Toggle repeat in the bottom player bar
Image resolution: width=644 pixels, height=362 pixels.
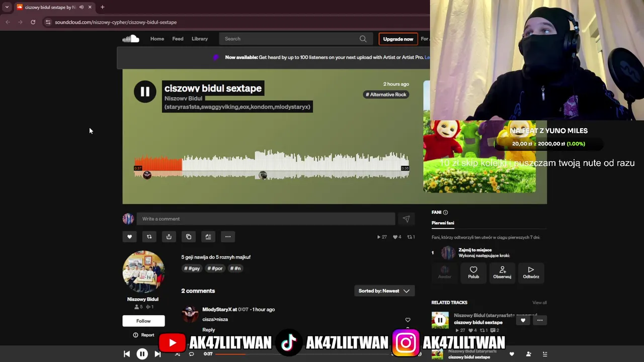pyautogui.click(x=191, y=354)
